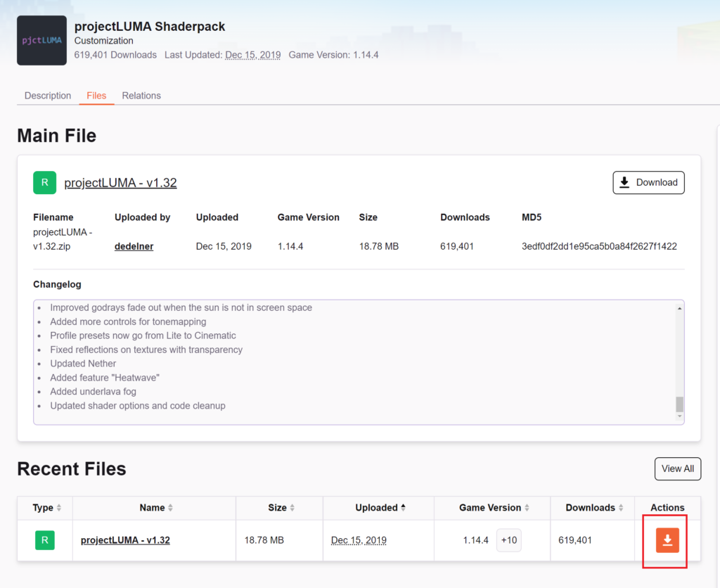Switch to the Relations tab
720x588 pixels.
pyautogui.click(x=141, y=96)
